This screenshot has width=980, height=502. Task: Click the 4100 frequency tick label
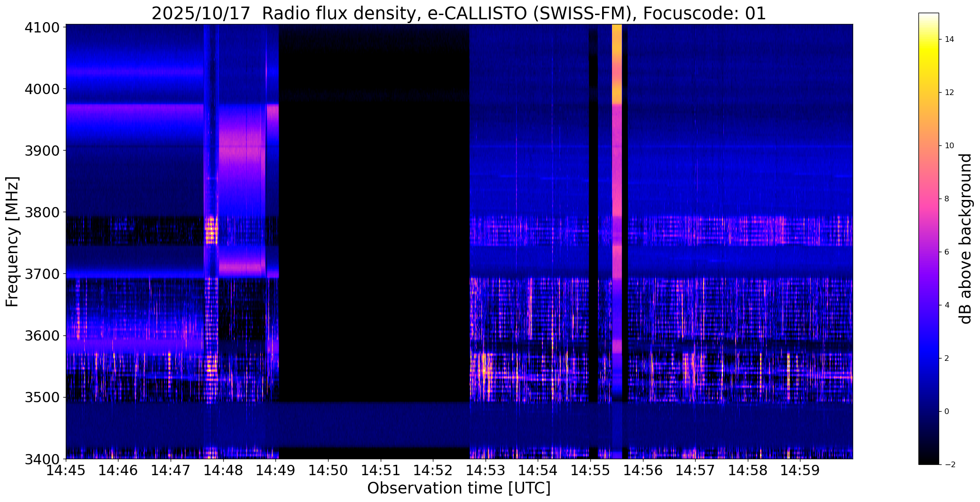pyautogui.click(x=42, y=27)
